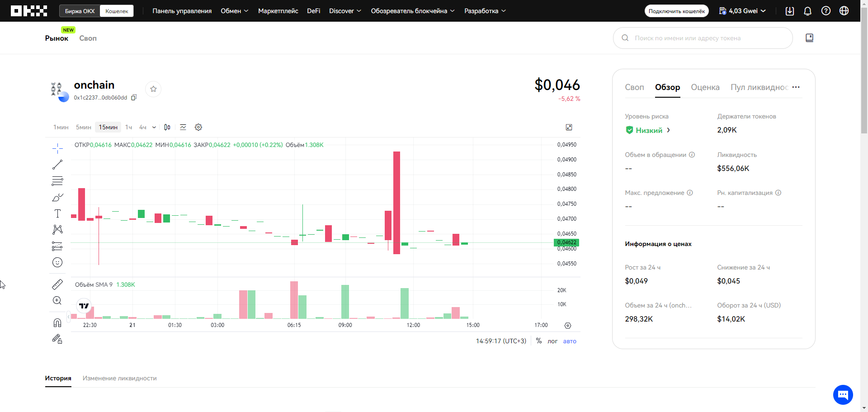Click the Подключить кошелёк button

676,11
